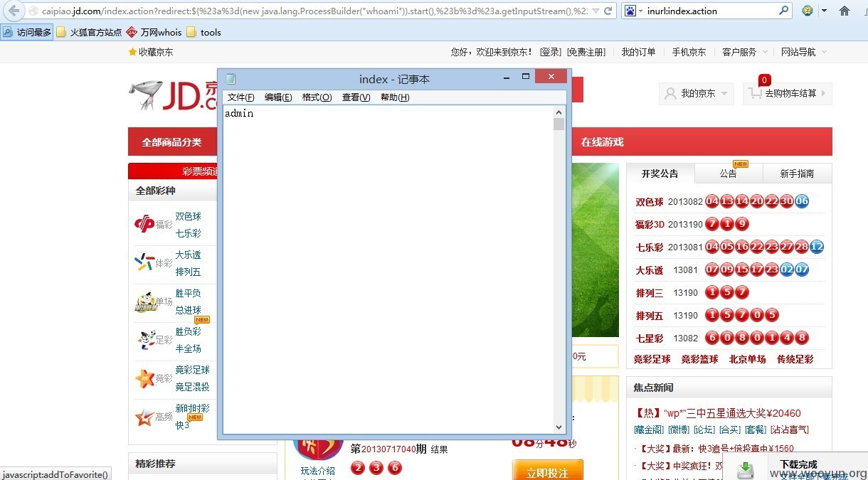Open the search engine selector dropdown arrow
The image size is (868, 480).
click(x=640, y=11)
